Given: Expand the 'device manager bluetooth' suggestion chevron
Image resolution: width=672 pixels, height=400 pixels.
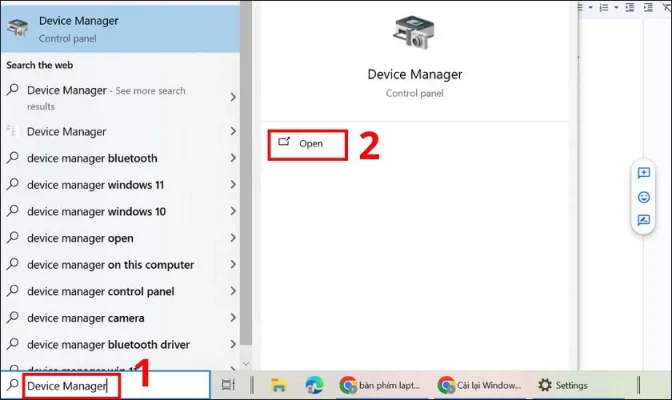Looking at the screenshot, I should [x=233, y=158].
